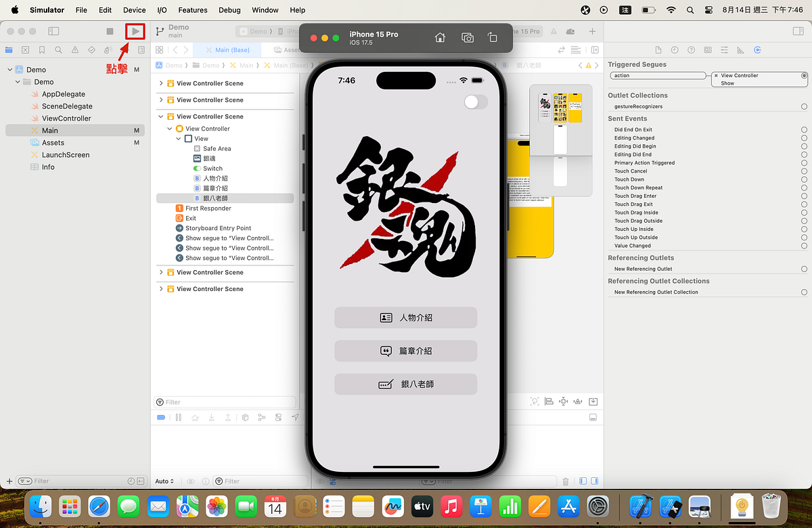Toggle the Switch control on the simulator screen

(476, 102)
